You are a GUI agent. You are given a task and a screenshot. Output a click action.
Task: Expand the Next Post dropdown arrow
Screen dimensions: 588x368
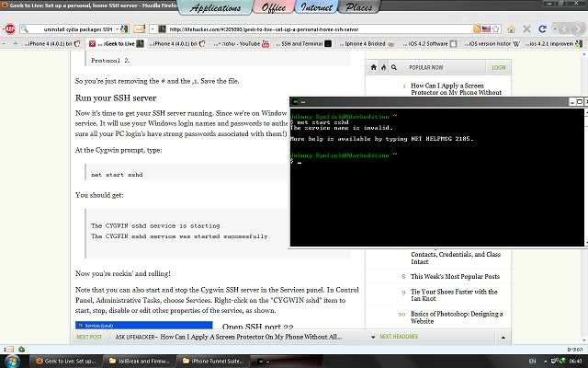(373, 337)
